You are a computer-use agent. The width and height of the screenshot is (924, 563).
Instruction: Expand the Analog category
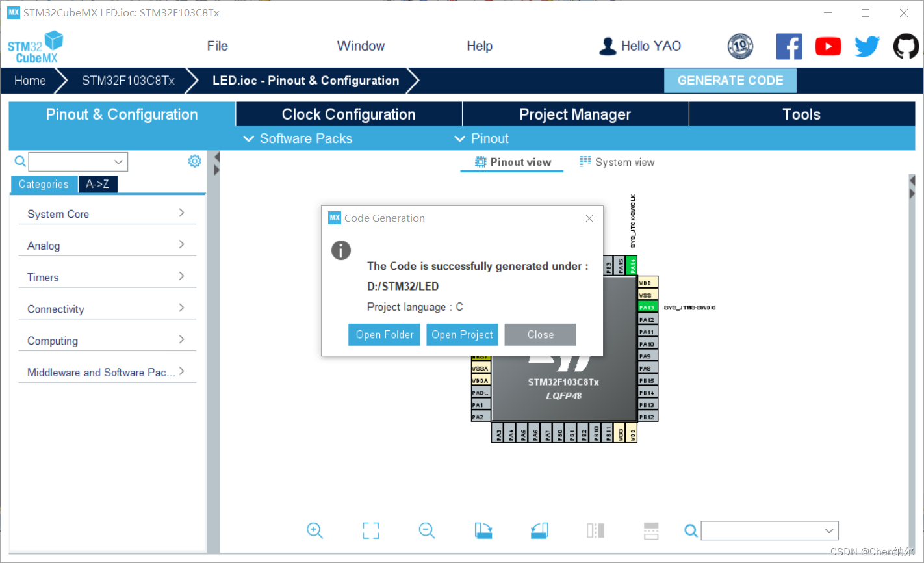107,246
